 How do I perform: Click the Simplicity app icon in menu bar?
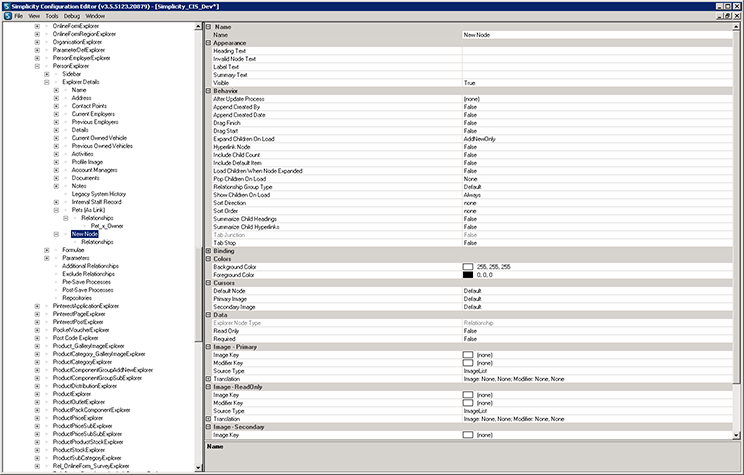coord(7,16)
